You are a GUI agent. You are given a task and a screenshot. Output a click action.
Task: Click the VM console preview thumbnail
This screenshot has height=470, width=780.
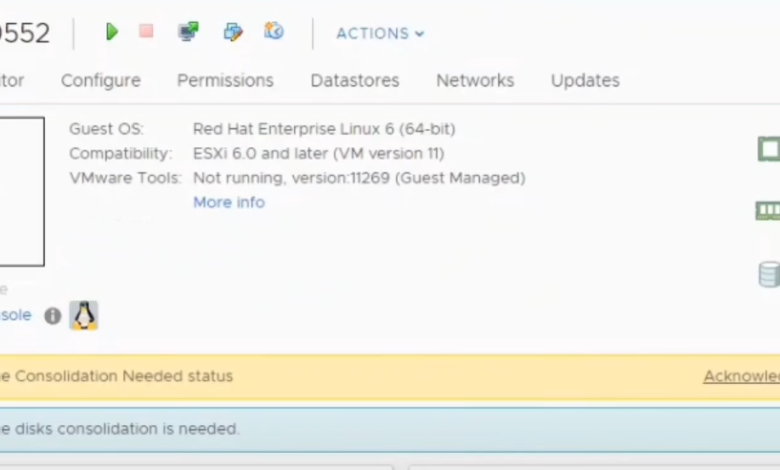(21, 191)
